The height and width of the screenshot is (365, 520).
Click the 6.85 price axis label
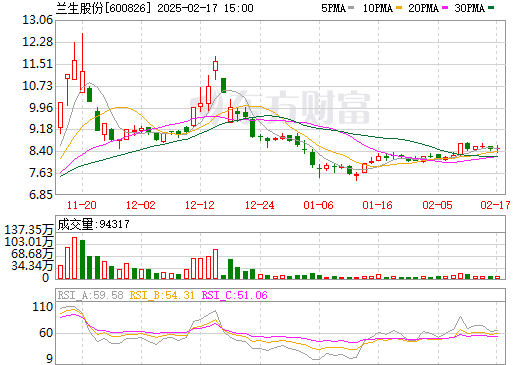coord(41,195)
